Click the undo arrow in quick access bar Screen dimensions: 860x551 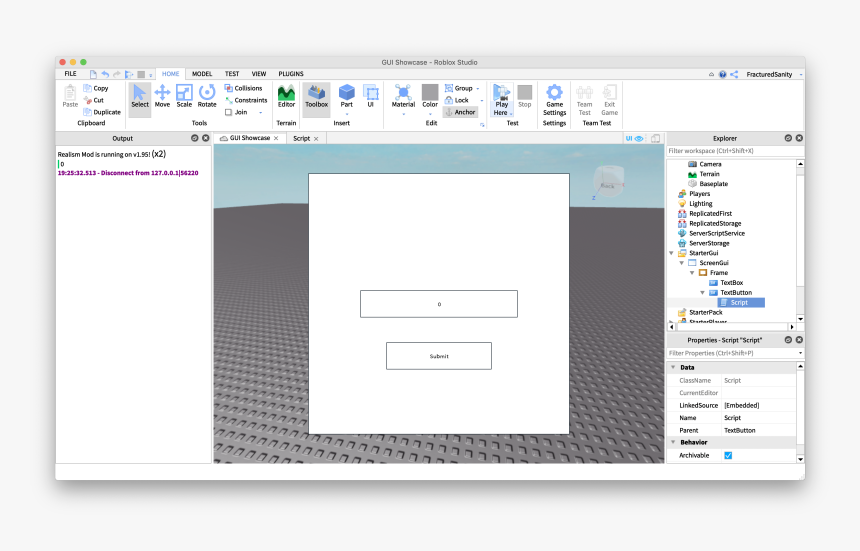105,74
